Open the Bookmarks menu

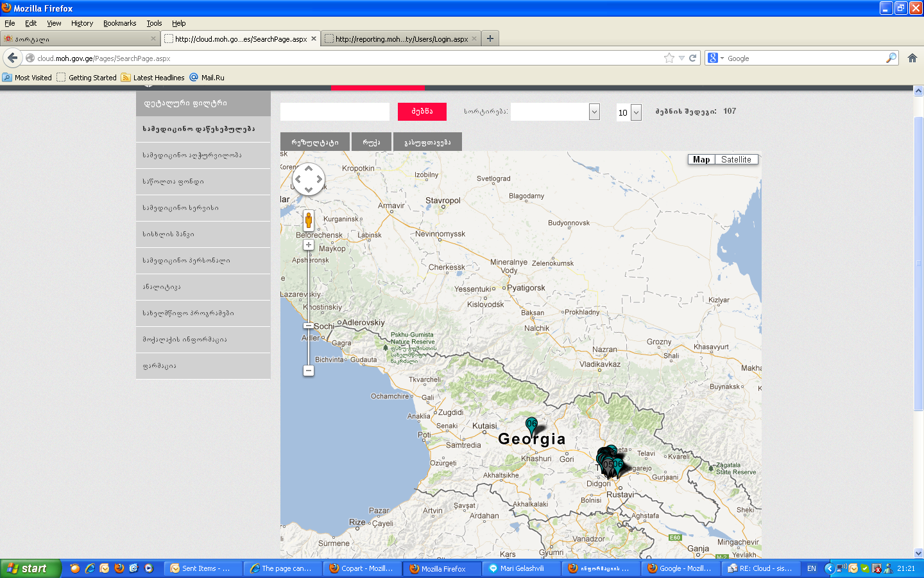pos(119,23)
